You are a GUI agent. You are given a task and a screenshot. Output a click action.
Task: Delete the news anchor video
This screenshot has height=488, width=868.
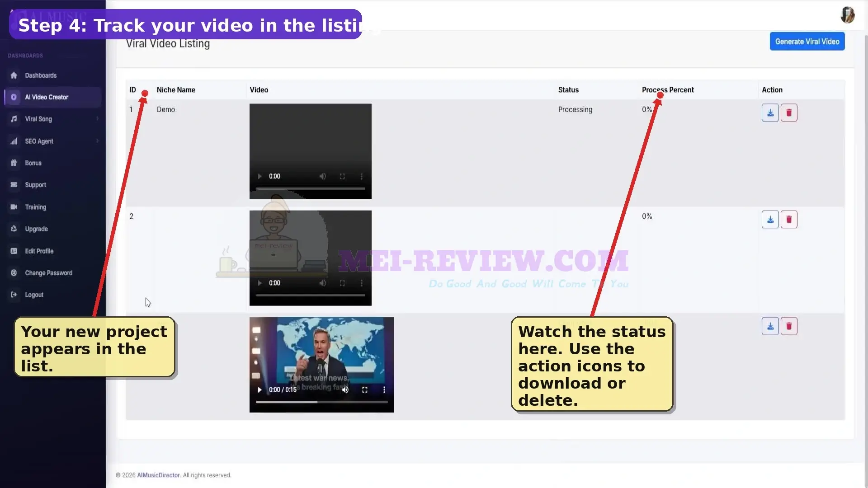click(x=789, y=326)
